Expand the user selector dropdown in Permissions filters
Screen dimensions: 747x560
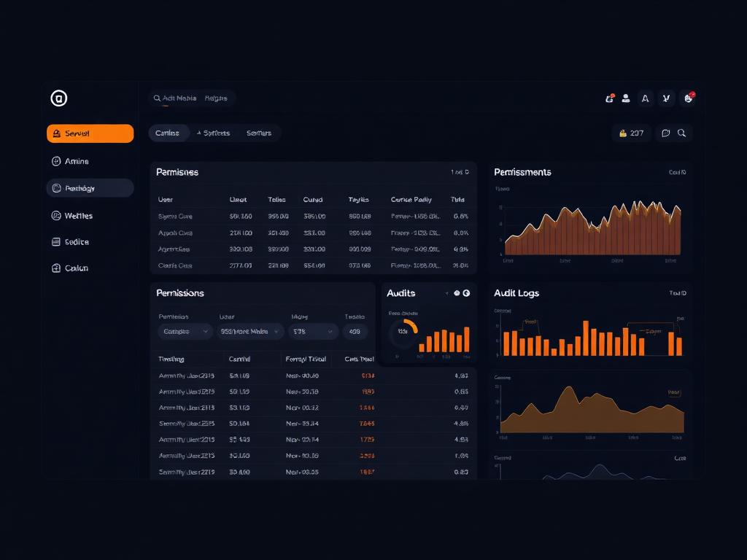tap(250, 331)
